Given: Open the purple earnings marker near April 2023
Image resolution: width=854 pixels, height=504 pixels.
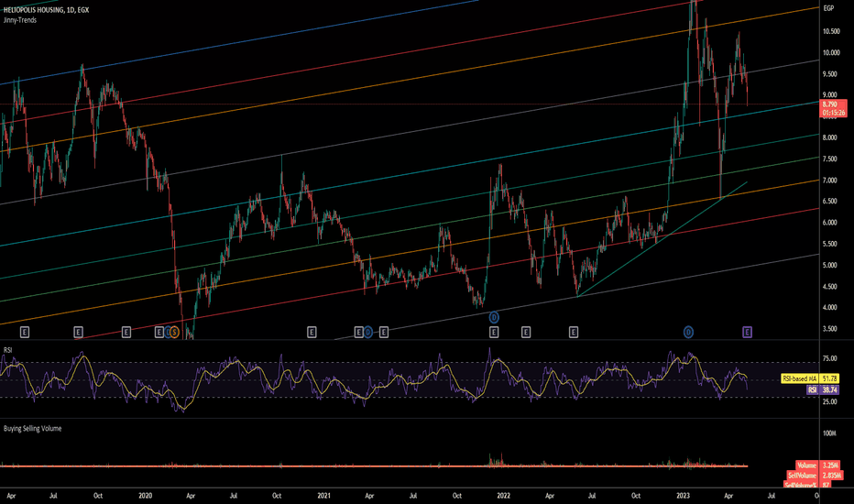Looking at the screenshot, I should 748,332.
